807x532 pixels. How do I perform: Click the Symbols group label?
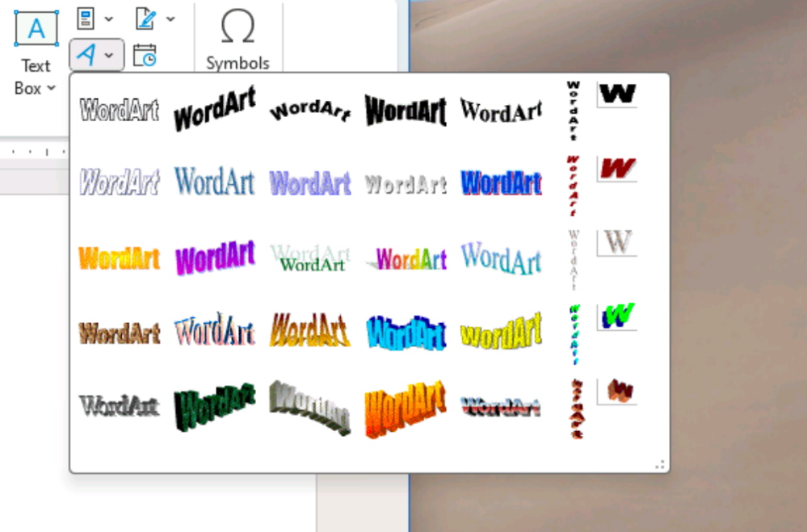237,63
